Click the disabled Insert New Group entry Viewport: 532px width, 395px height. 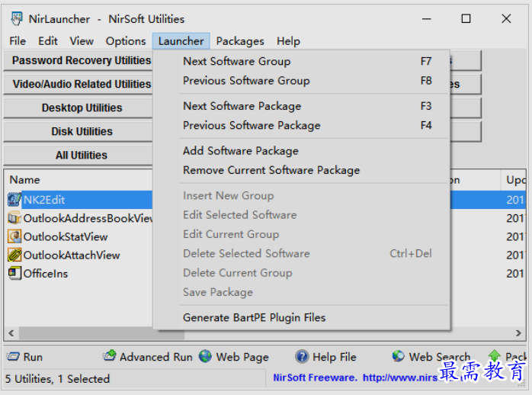[302, 196]
